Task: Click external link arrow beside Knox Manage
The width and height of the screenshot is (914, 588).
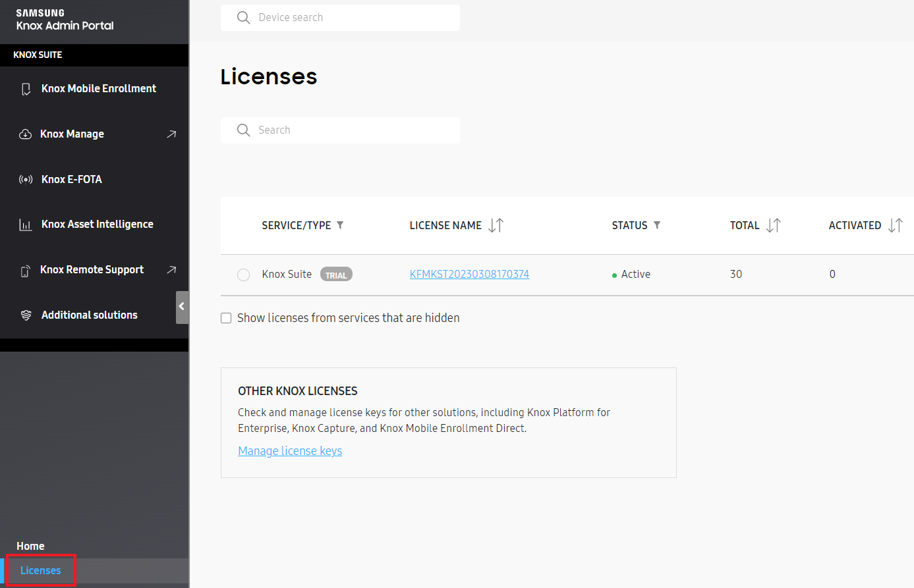Action: click(171, 134)
